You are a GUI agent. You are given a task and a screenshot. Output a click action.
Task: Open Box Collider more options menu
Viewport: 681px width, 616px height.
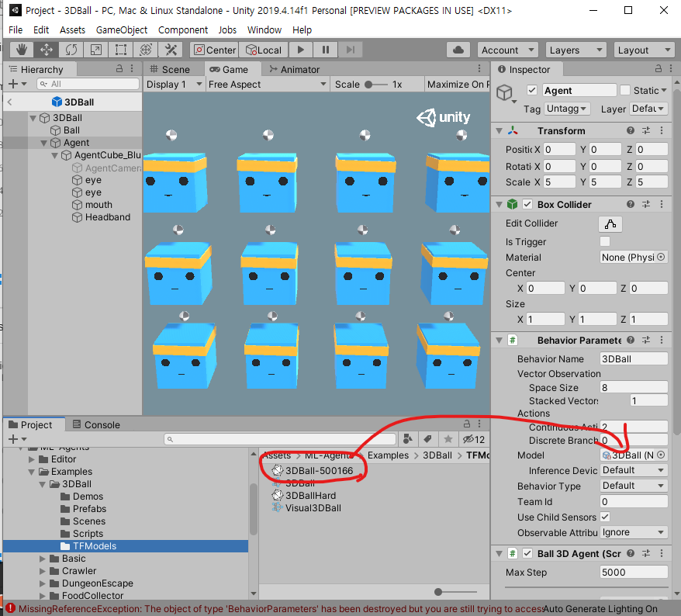click(x=662, y=204)
